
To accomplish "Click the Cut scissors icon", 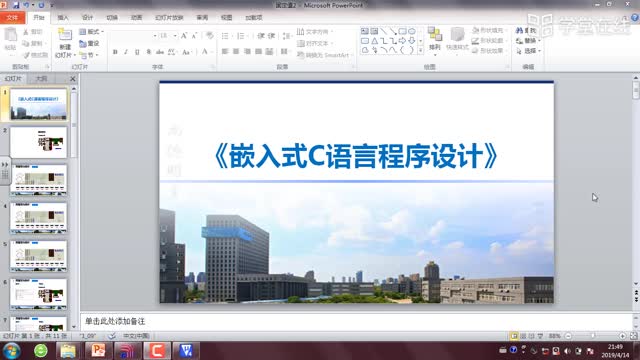I will (26, 32).
